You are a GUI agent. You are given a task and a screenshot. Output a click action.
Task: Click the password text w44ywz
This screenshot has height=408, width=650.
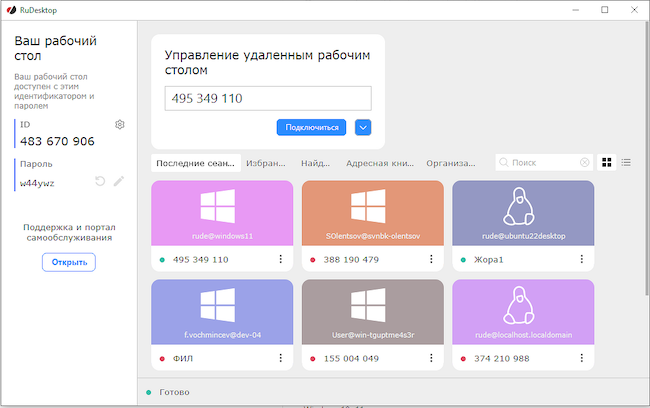coord(37,183)
